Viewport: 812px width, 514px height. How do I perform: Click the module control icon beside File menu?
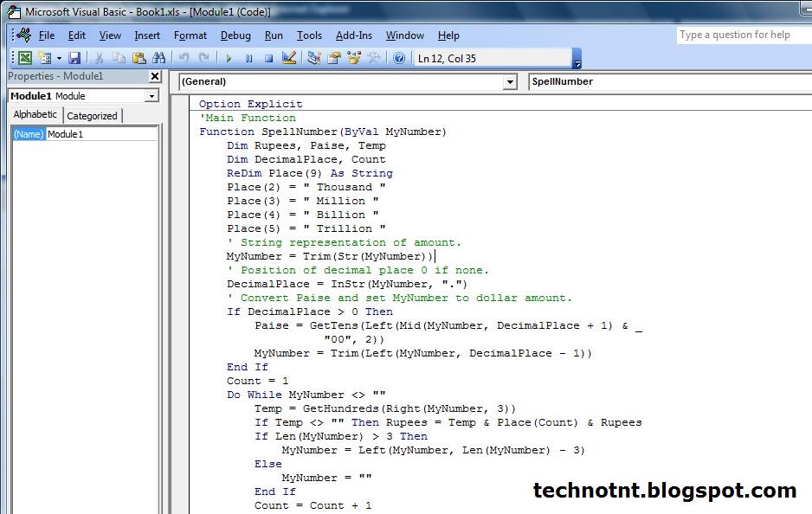point(24,35)
